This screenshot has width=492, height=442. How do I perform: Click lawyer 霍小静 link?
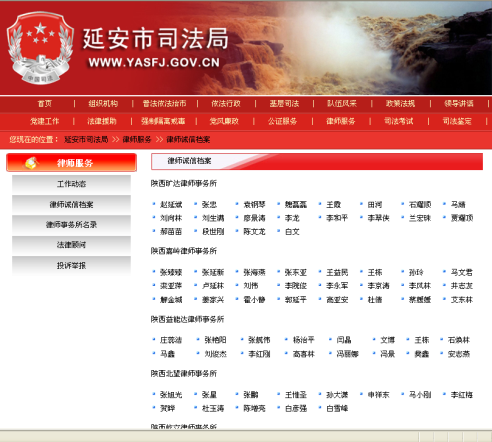click(x=254, y=299)
